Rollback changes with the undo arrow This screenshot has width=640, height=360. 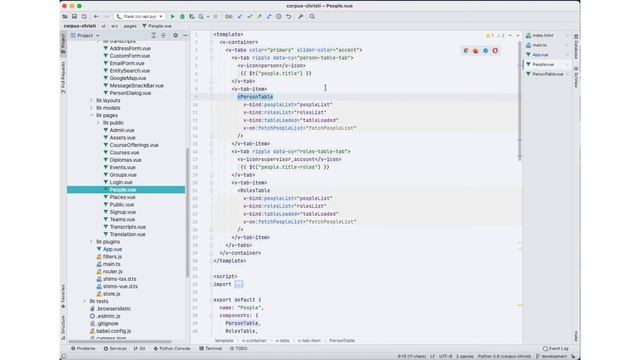289,16
